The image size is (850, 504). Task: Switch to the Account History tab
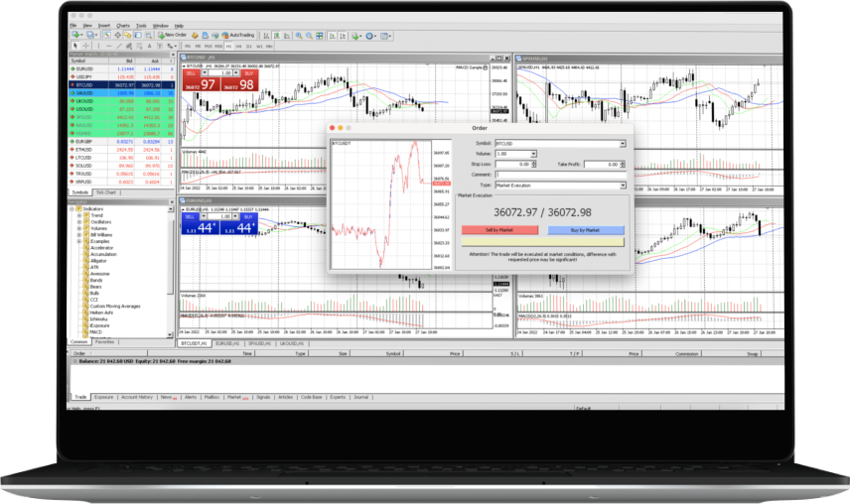click(x=136, y=396)
